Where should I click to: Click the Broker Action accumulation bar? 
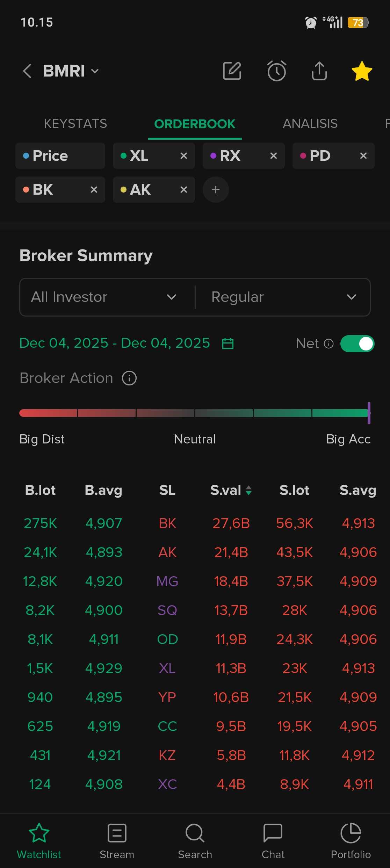point(195,413)
